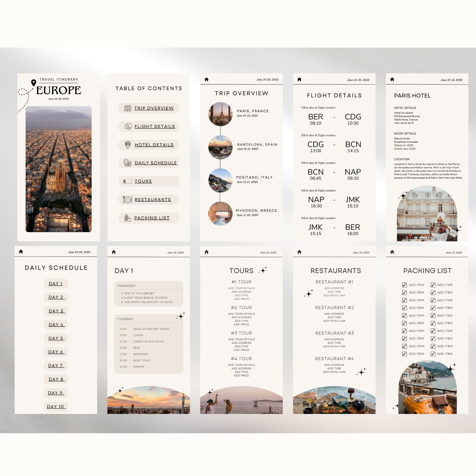Select Day 5 in the Daily Schedule
Image resolution: width=476 pixels, height=476 pixels.
click(x=56, y=338)
